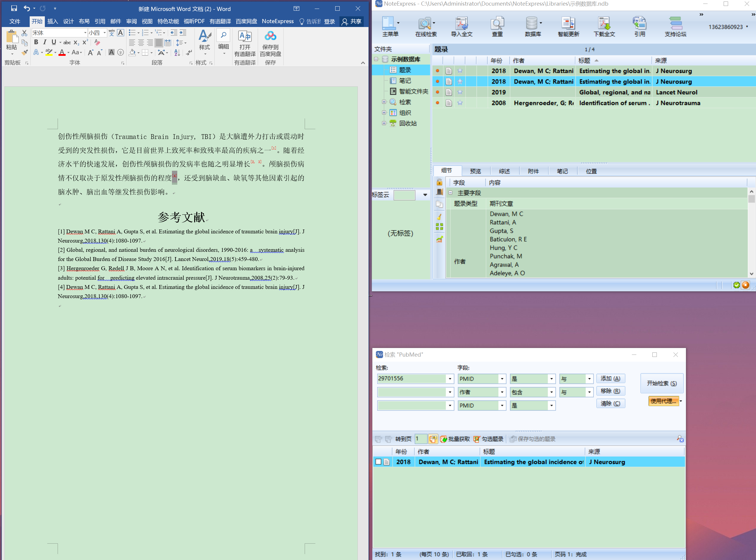
Task: Sort text with A-Z icon
Action: point(177,52)
